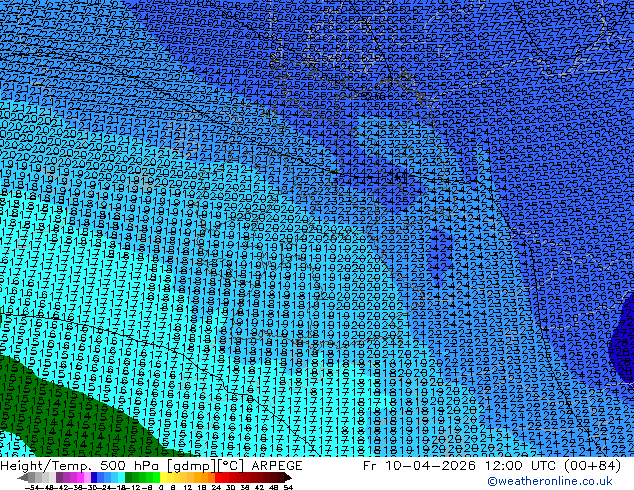Image resolution: width=634 pixels, height=490 pixels.
Task: Click the 'ARPEGE' model name
Action: click(277, 466)
